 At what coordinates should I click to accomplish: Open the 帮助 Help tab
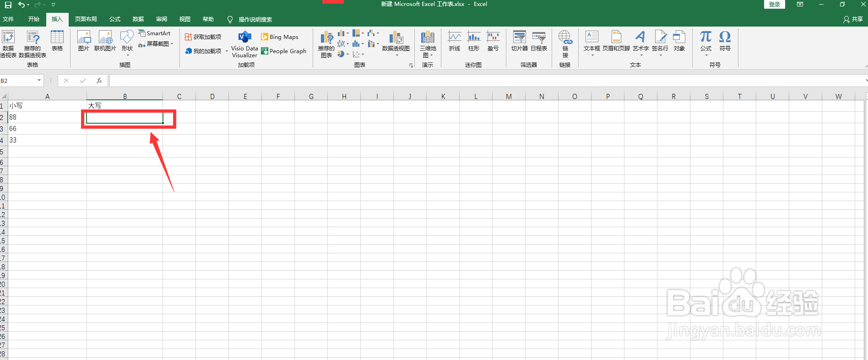click(x=208, y=19)
